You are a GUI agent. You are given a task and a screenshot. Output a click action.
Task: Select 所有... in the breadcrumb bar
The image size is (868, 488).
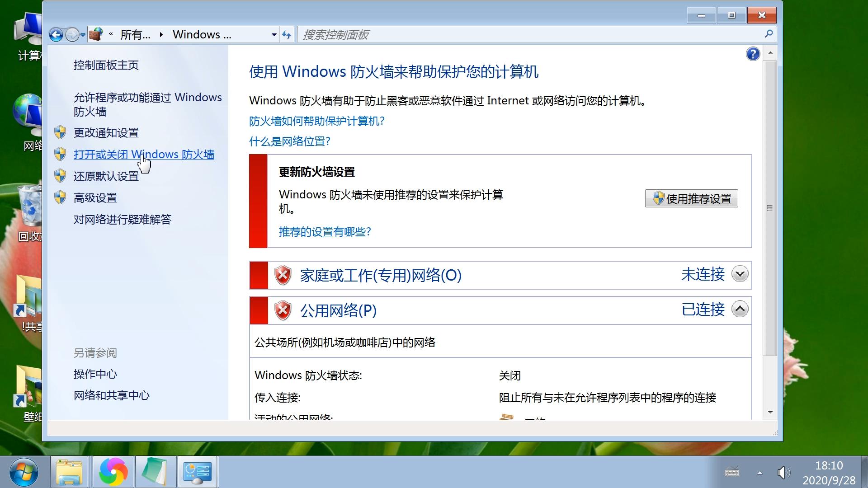coord(134,34)
